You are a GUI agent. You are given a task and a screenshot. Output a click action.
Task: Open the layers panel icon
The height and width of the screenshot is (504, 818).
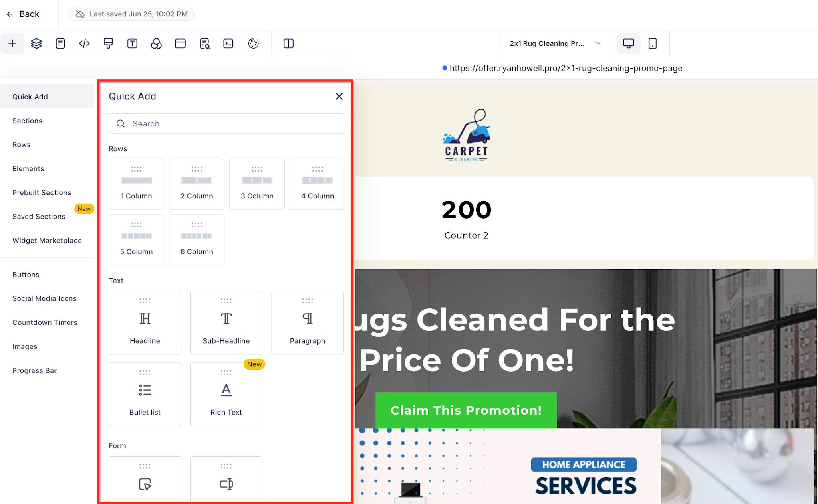tap(36, 43)
